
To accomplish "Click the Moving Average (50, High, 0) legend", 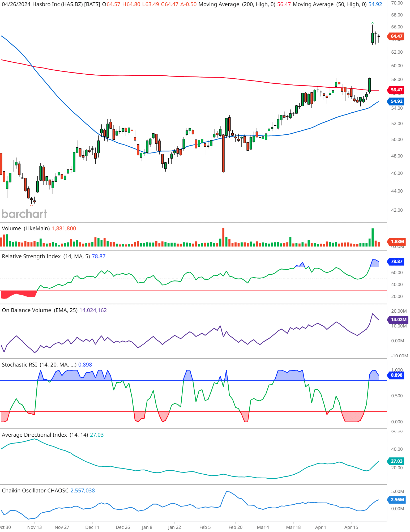I will pos(330,5).
